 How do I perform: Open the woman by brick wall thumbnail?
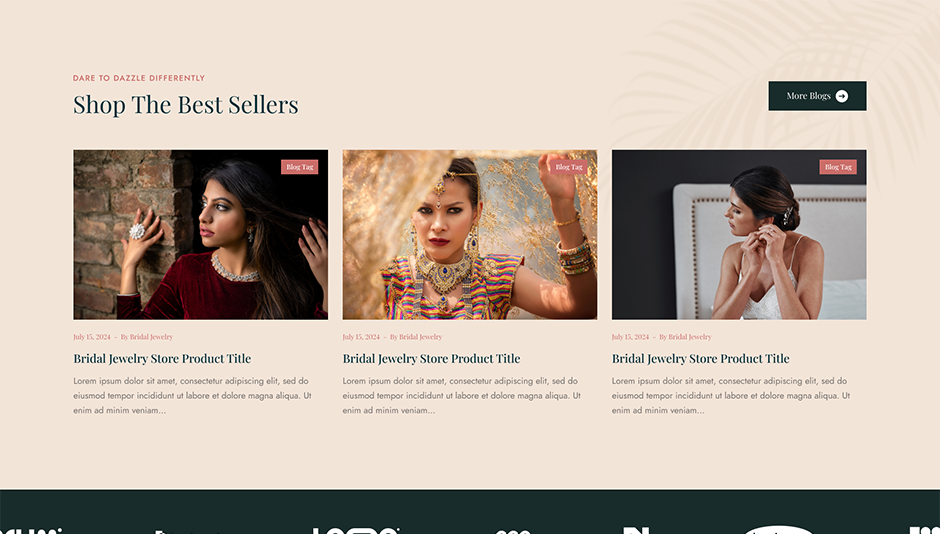pyautogui.click(x=200, y=234)
